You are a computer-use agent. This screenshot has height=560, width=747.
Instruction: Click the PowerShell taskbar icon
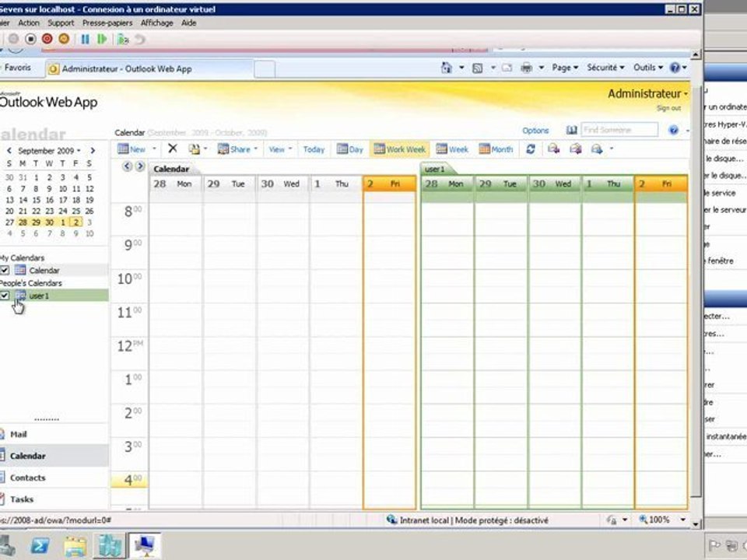[x=40, y=546]
